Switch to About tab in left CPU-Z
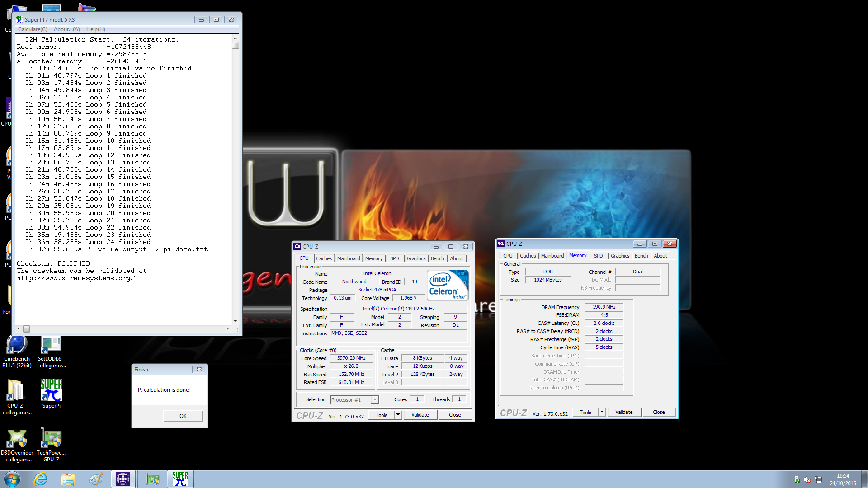 (x=457, y=258)
